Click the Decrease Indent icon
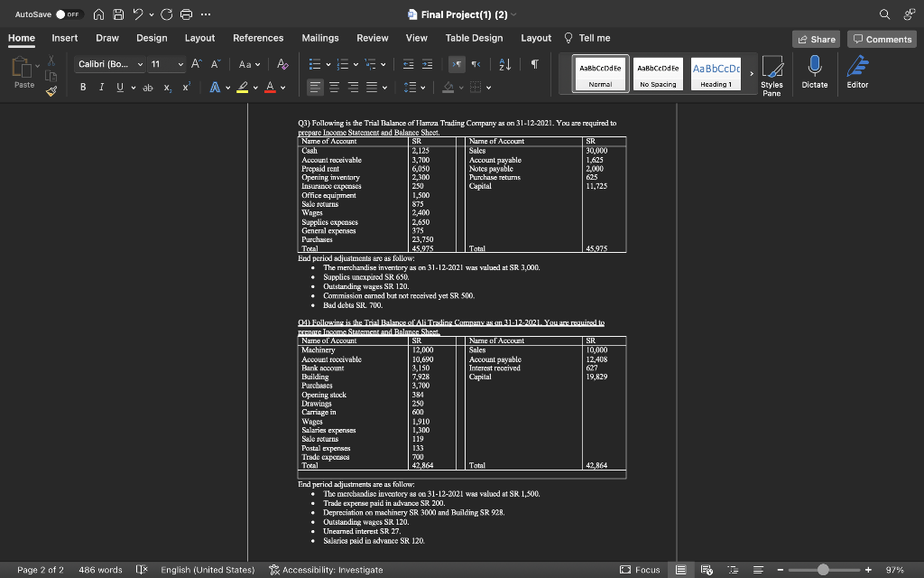This screenshot has width=924, height=578. 409,64
